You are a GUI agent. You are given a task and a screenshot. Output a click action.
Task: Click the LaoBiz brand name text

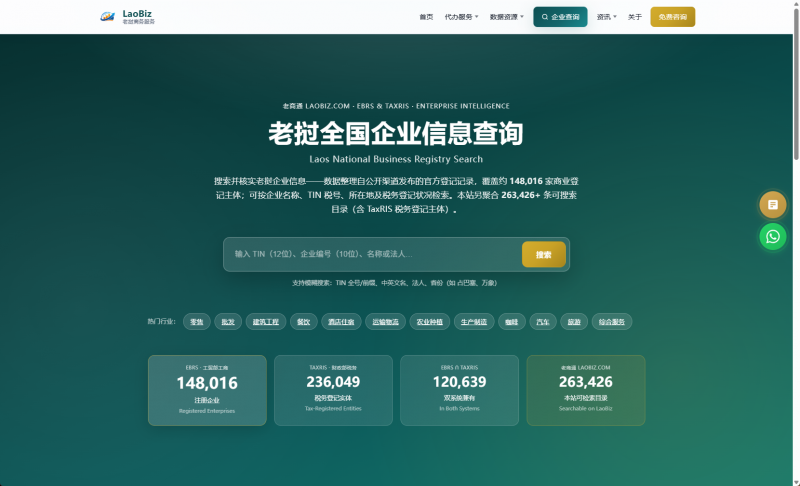point(137,14)
